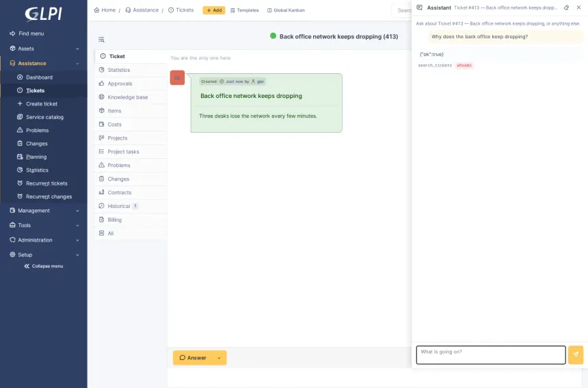Click the Assets cube icon
Screen dimensions: 588x388
pos(13,49)
